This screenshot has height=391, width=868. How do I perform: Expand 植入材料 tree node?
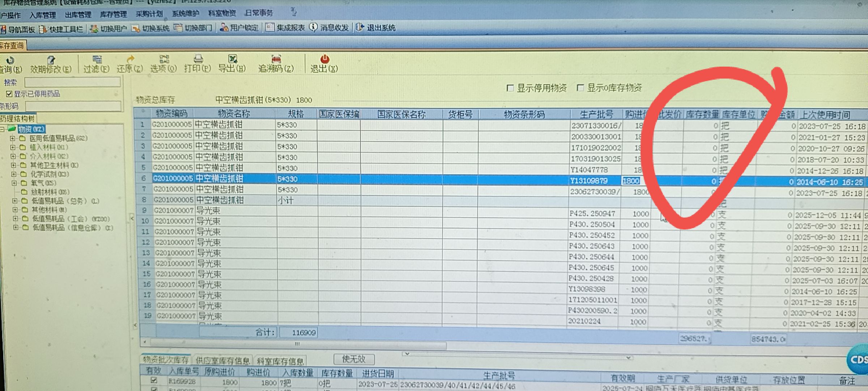(x=13, y=147)
